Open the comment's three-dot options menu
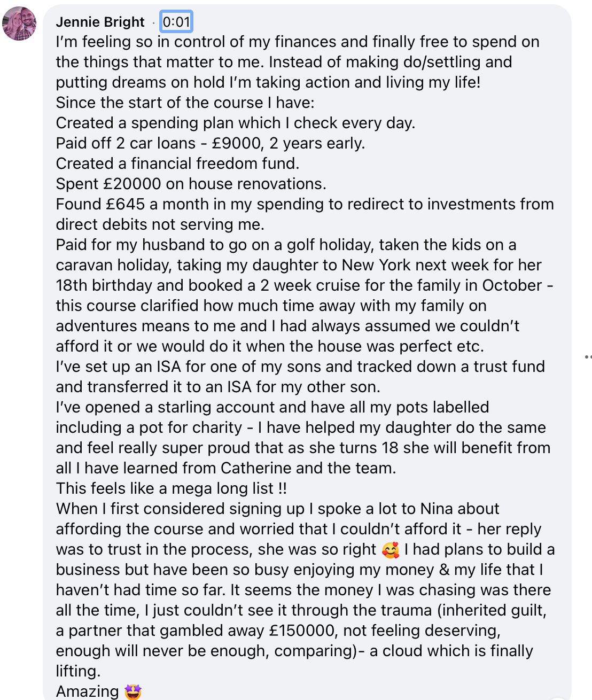Screen dimensions: 592x700 (588, 356)
